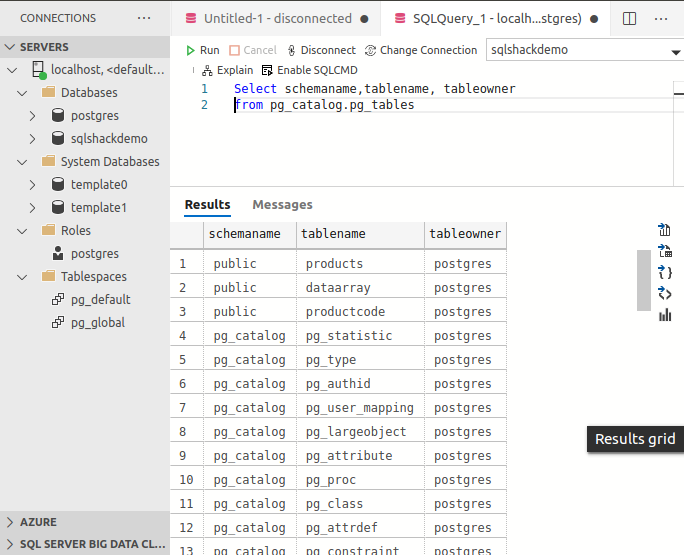Save results as JSON icon
The height and width of the screenshot is (555, 684).
pyautogui.click(x=665, y=272)
